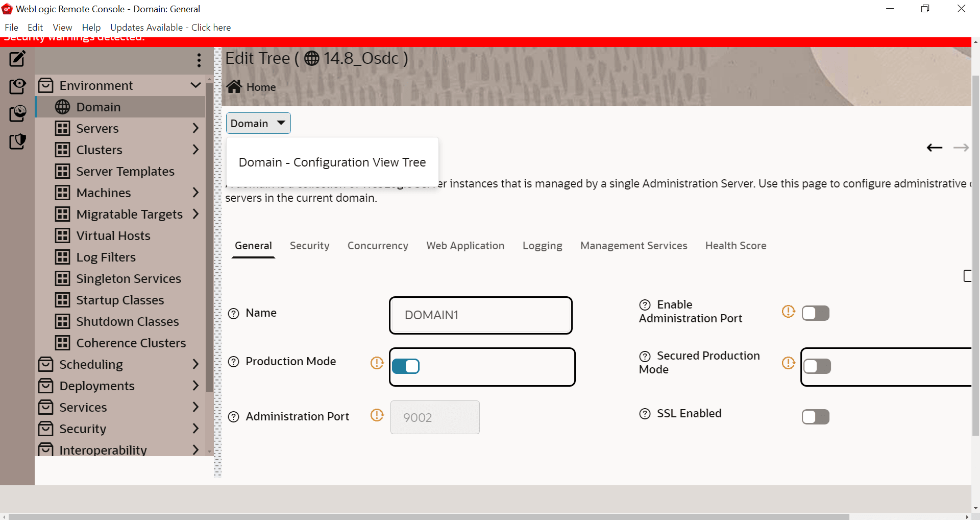Show help for Production Mode

[234, 362]
